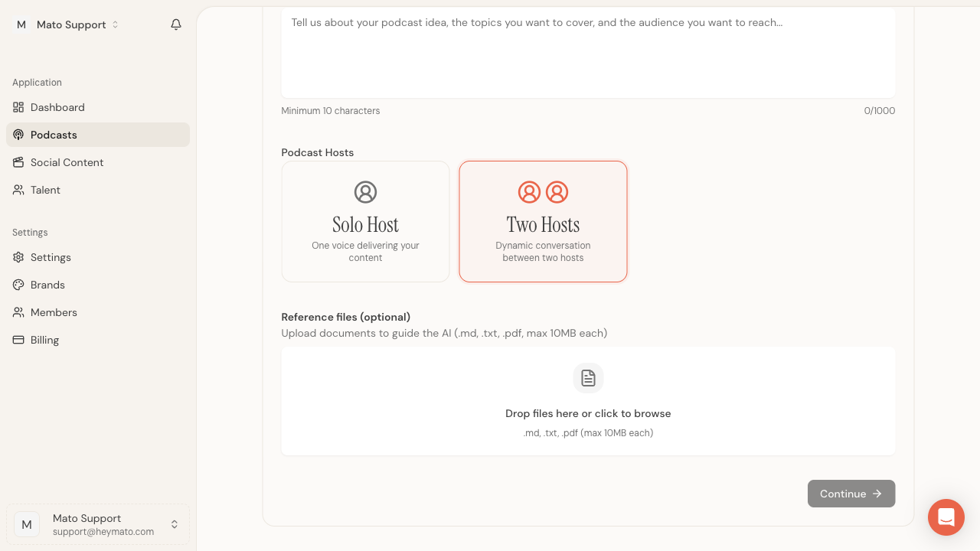Go to Dashboard
This screenshot has height=551, width=980.
pos(98,107)
